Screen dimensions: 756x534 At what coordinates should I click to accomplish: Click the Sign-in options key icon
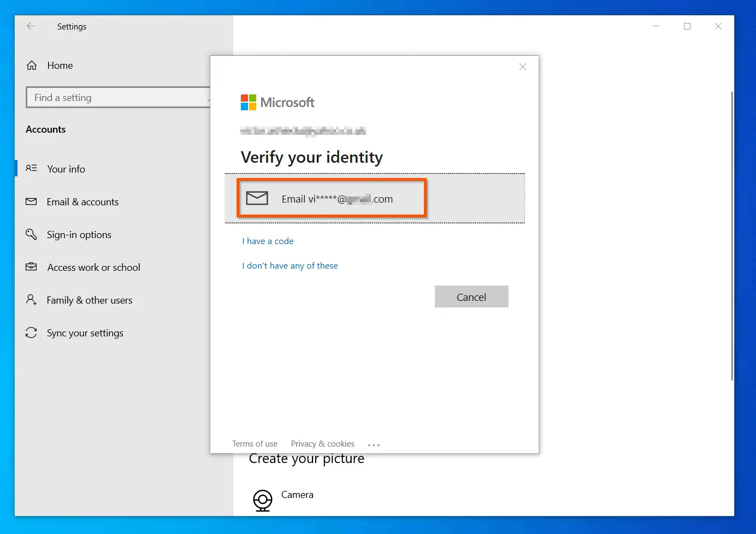click(32, 234)
